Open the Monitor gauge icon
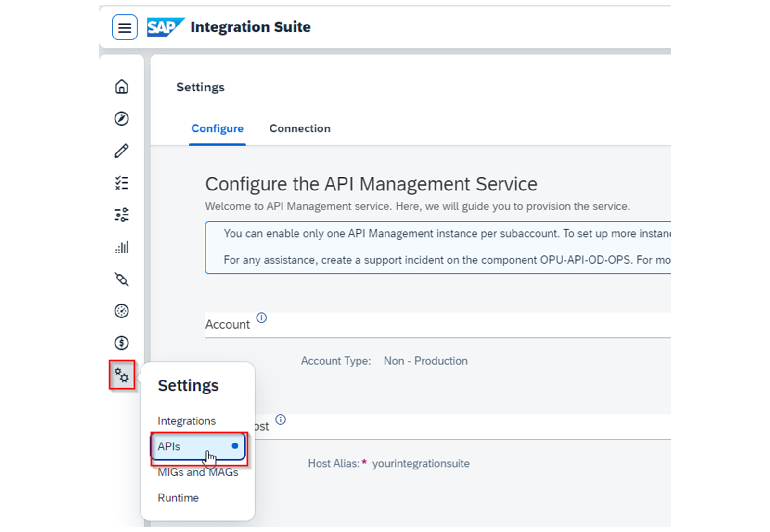This screenshot has height=532, width=770. click(122, 311)
